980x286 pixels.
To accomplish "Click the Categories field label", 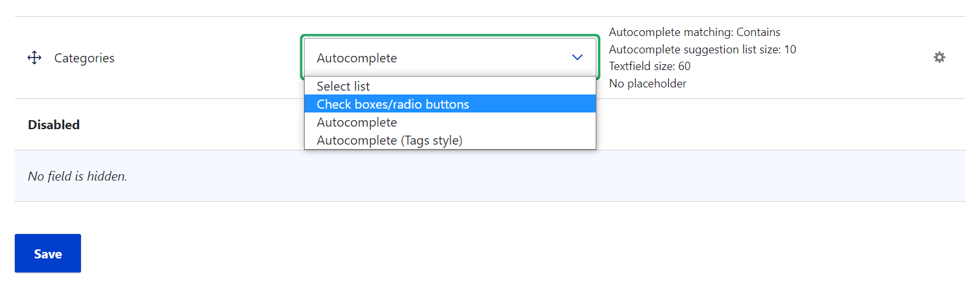I will click(x=84, y=58).
